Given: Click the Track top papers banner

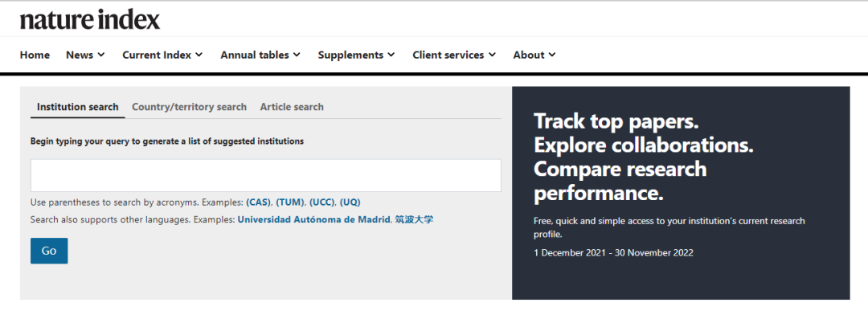Looking at the screenshot, I should coord(681,193).
